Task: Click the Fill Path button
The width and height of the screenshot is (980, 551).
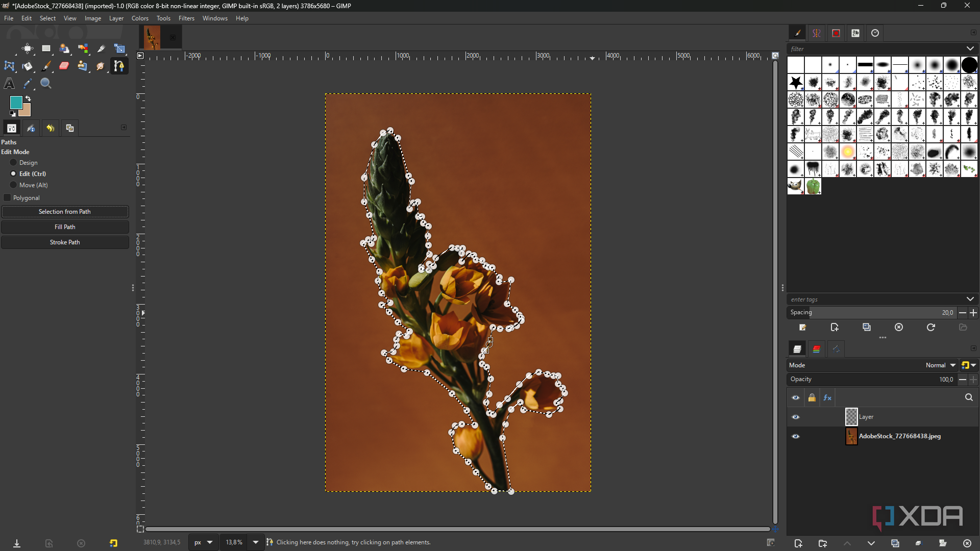Action: [x=65, y=227]
